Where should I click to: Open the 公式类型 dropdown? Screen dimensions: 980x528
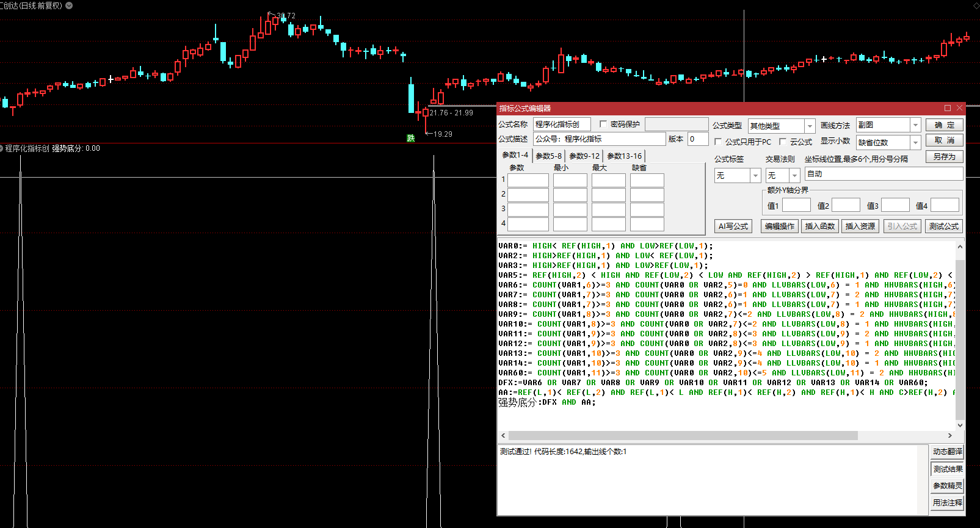click(x=810, y=126)
